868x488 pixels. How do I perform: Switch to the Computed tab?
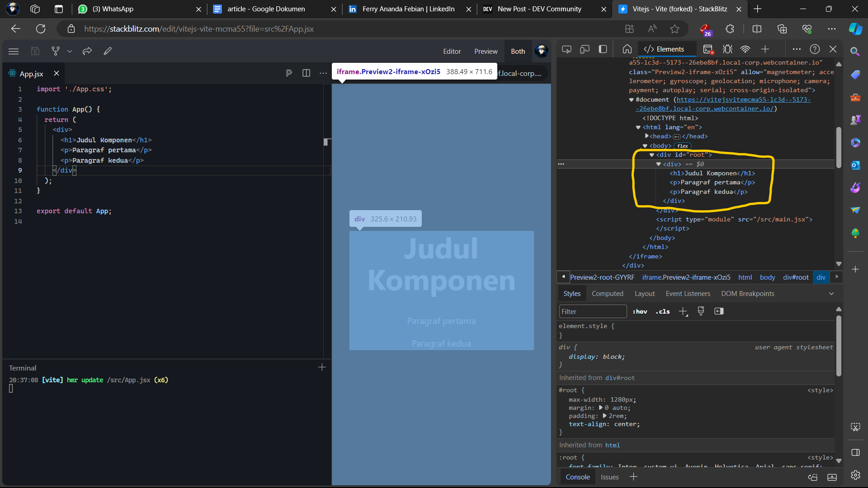[x=607, y=294]
